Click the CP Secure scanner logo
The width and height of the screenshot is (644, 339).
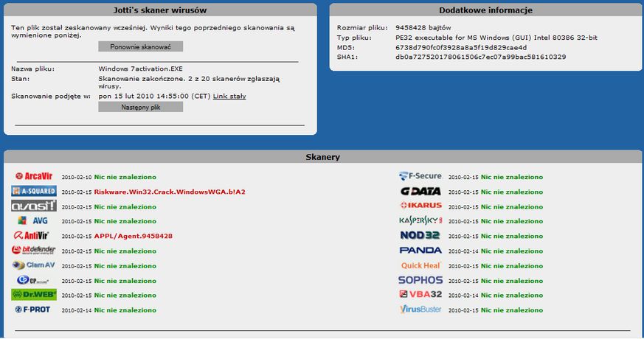coord(33,280)
